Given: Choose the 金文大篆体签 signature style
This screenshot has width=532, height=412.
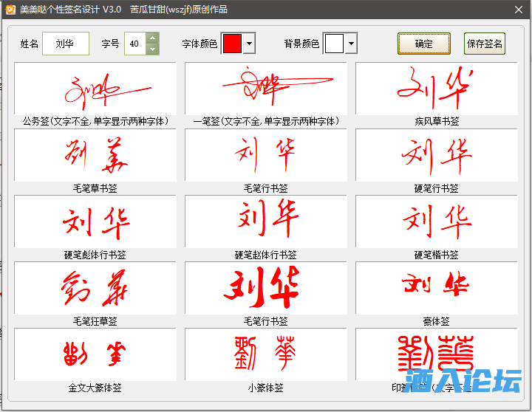Looking at the screenshot, I should 95,354.
